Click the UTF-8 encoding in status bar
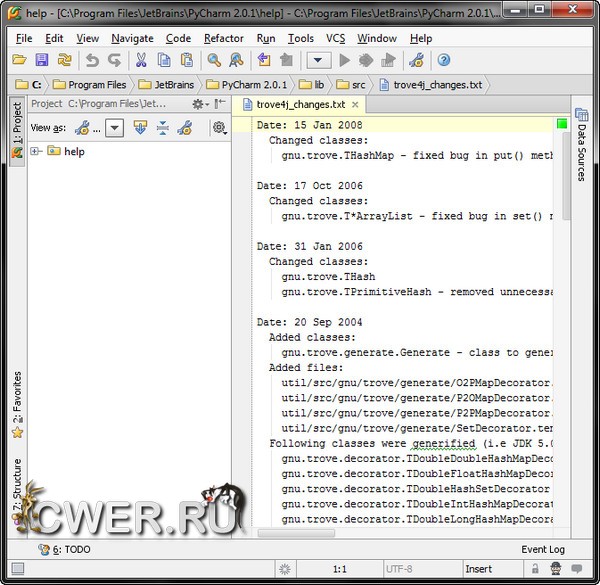The width and height of the screenshot is (600, 585). tap(399, 569)
